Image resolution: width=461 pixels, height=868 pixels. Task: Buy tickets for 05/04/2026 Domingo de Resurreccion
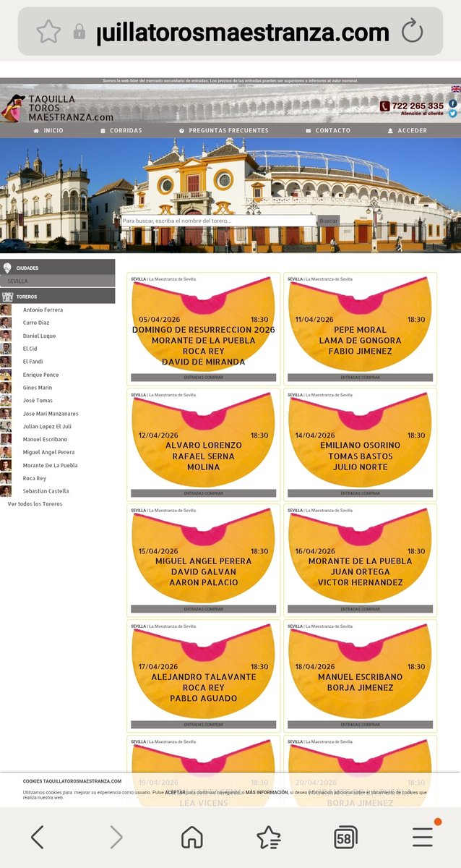(204, 378)
